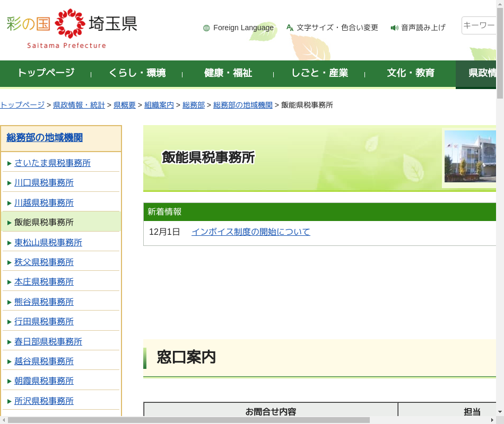Go to 県政情報・統計 in the breadcrumb
Image resolution: width=504 pixels, height=424 pixels.
click(x=79, y=105)
